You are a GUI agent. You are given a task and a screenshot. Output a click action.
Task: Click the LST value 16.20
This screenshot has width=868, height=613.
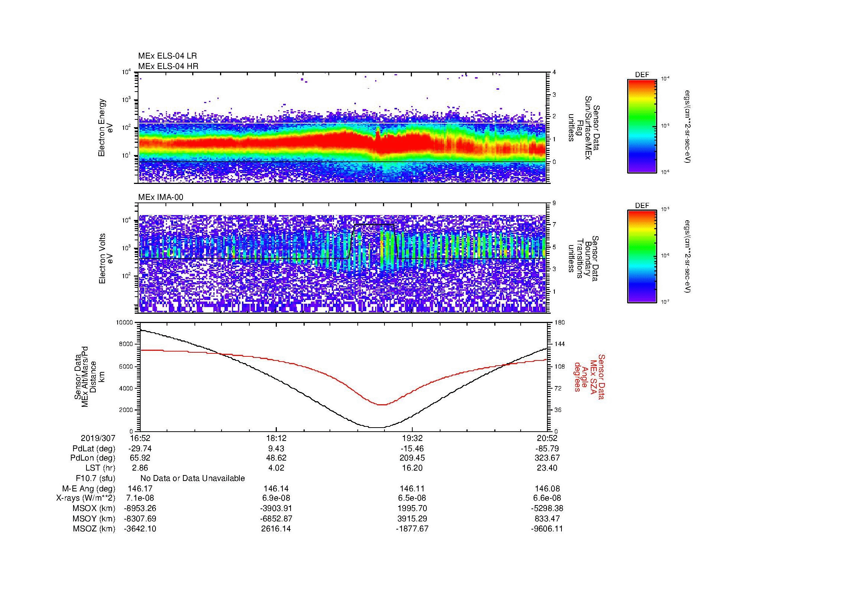pyautogui.click(x=412, y=468)
